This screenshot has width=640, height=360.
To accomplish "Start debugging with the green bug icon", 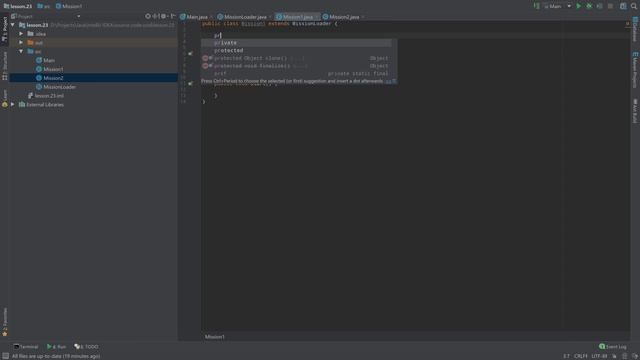I will pos(589,6).
